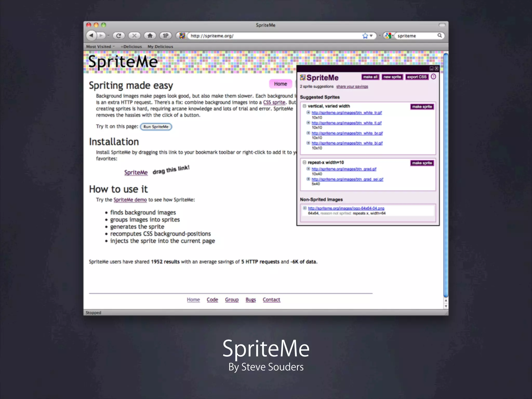Open the address bar history dropdown arrow
Viewport: 532px width, 399px height.
371,36
